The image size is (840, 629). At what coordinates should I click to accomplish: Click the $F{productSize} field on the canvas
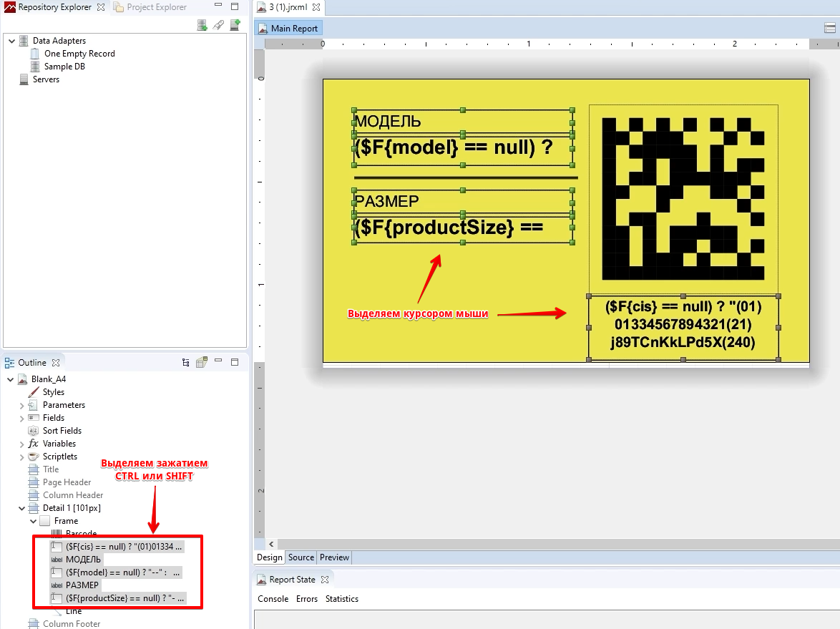point(463,230)
